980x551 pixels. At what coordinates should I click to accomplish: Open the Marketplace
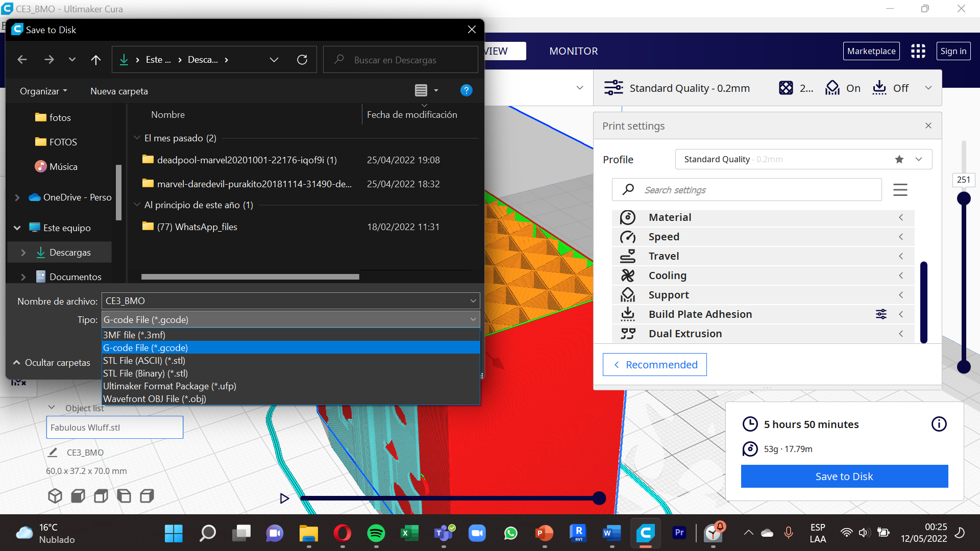click(x=871, y=51)
